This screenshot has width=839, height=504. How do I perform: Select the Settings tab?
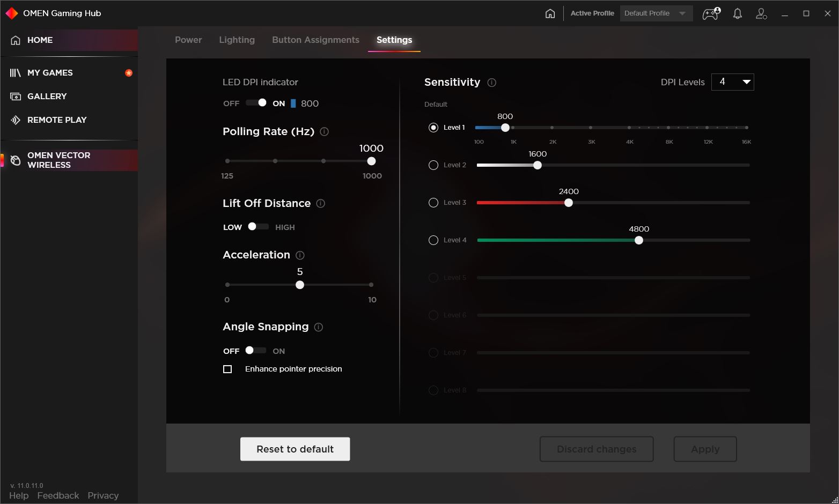coord(394,40)
